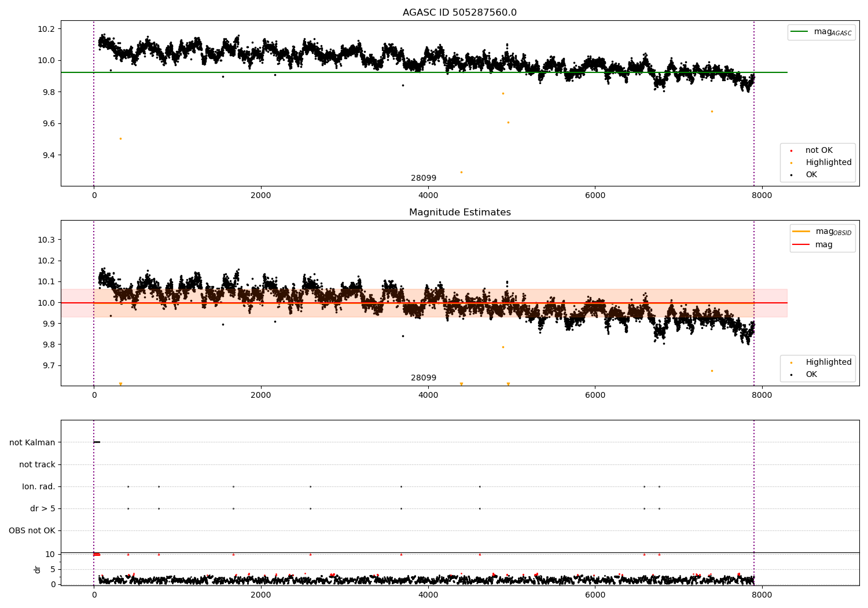
Task: Click the 5 y-tick of the dr panel
Action: (x=53, y=569)
